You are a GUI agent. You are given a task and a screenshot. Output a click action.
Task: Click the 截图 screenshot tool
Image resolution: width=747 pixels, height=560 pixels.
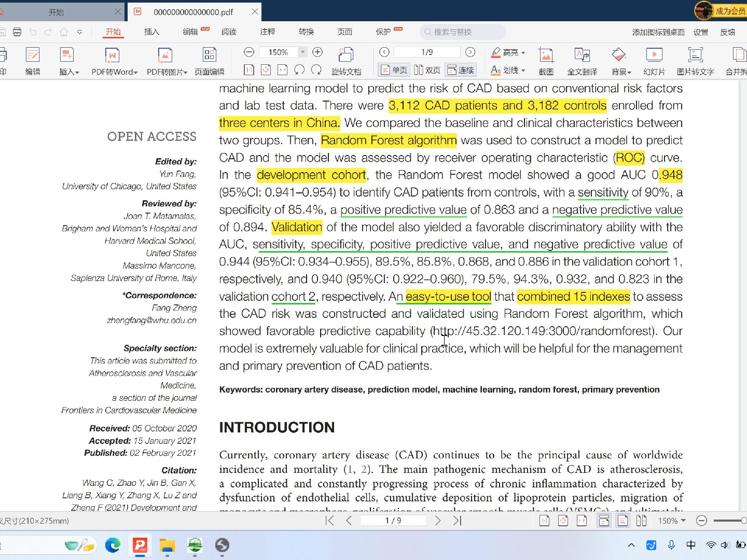(546, 61)
